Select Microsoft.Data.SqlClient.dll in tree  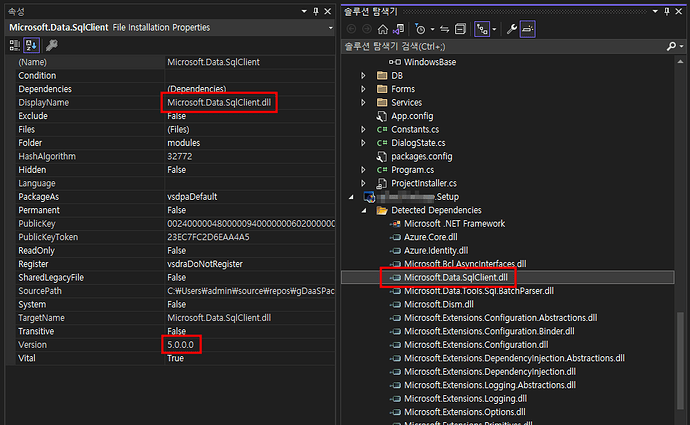point(456,278)
